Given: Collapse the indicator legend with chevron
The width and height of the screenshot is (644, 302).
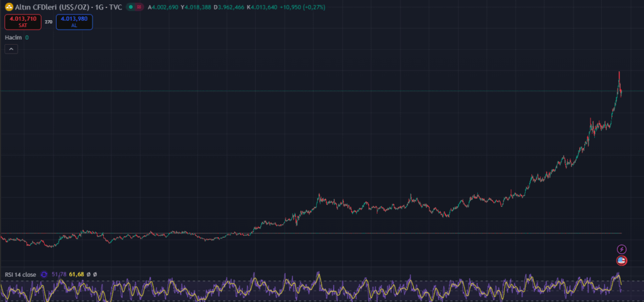Looking at the screenshot, I should coord(11,50).
